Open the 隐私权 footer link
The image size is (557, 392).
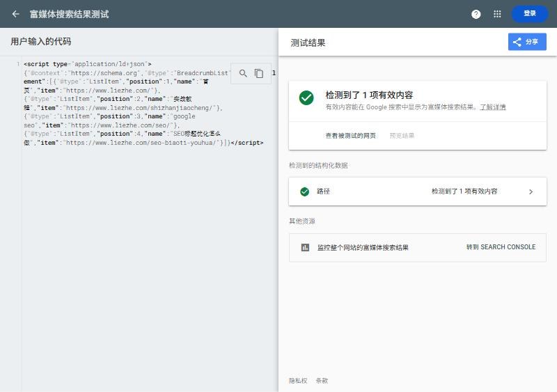point(298,381)
